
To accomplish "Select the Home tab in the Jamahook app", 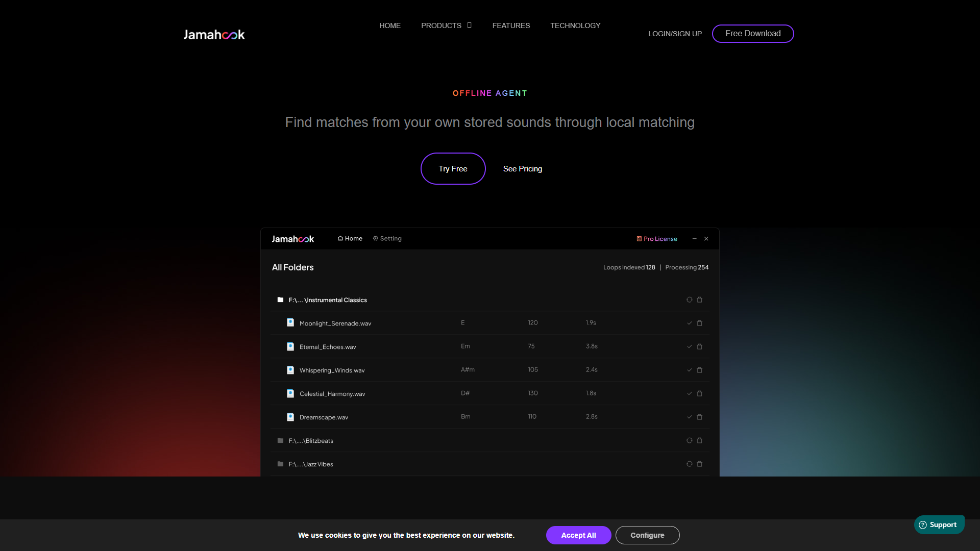I will point(350,239).
